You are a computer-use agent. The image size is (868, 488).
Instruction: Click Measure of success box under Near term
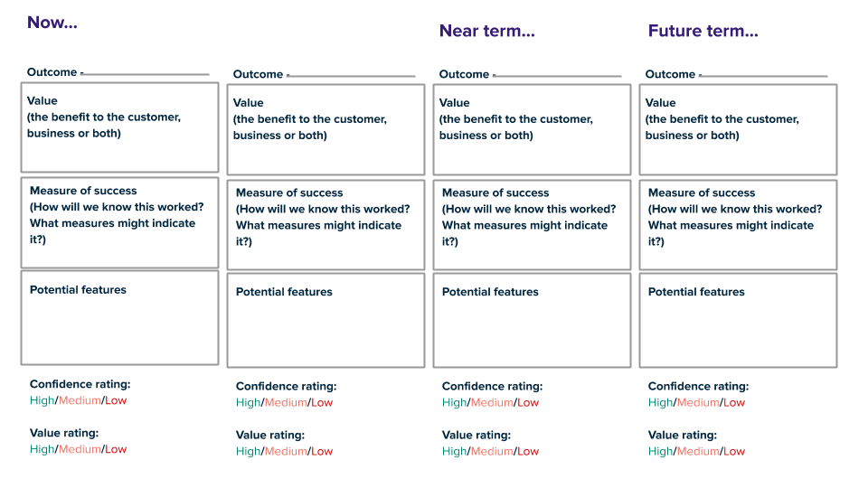click(532, 224)
